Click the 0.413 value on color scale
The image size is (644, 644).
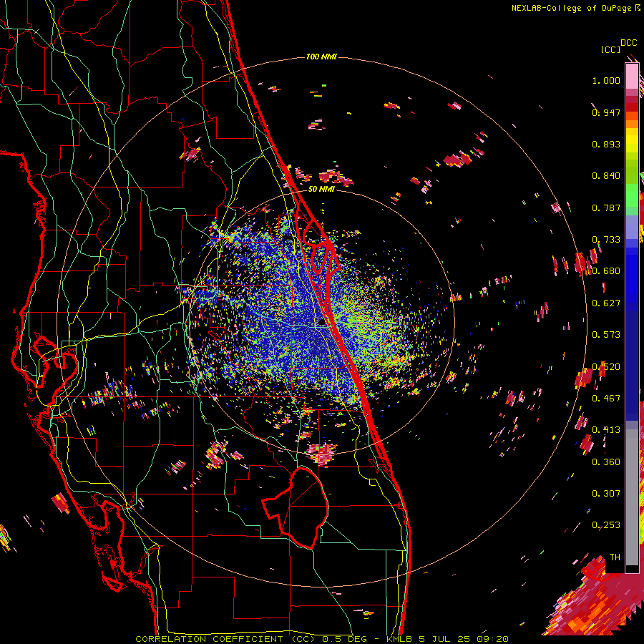606,430
